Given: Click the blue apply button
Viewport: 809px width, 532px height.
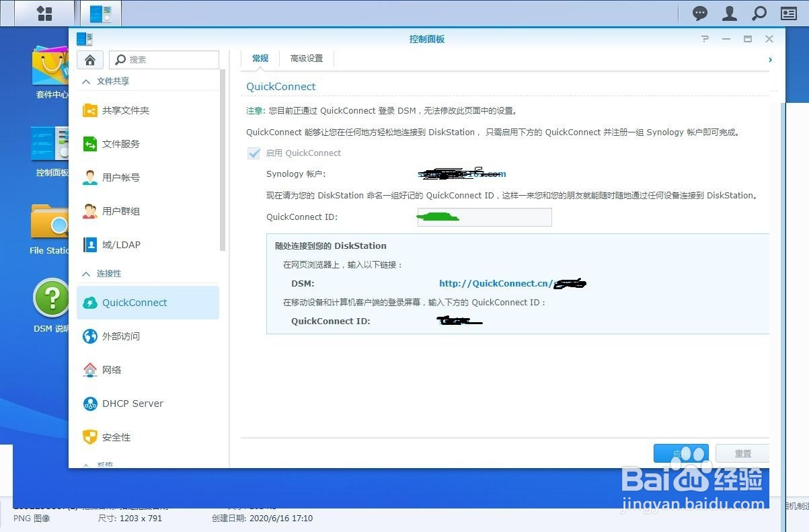Looking at the screenshot, I should point(681,453).
